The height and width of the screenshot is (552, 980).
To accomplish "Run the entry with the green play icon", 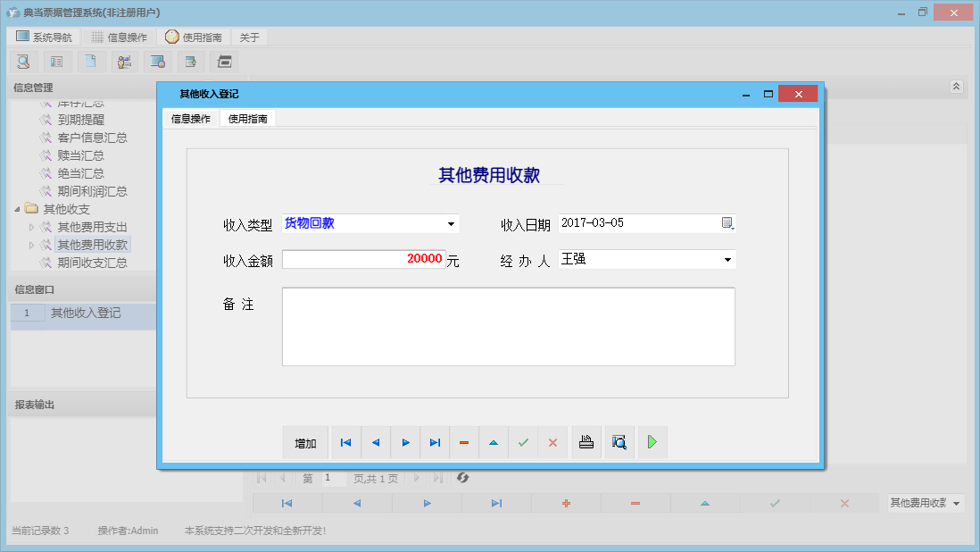I will tap(652, 441).
